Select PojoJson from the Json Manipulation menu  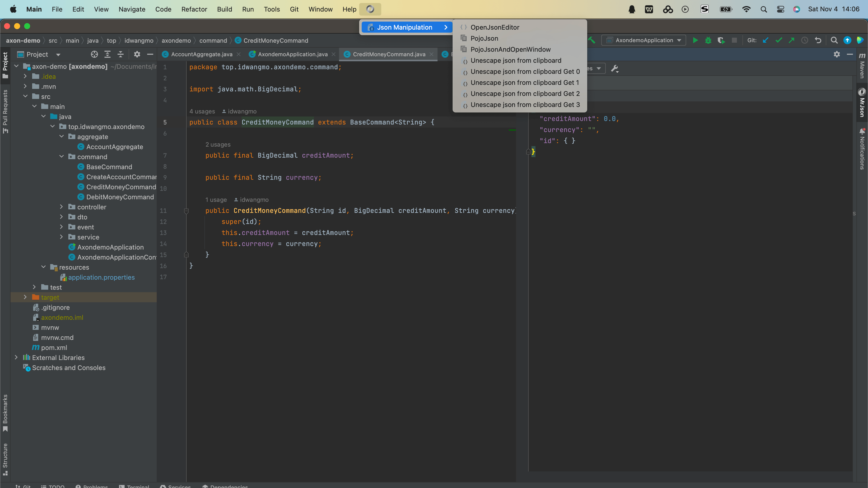484,38
